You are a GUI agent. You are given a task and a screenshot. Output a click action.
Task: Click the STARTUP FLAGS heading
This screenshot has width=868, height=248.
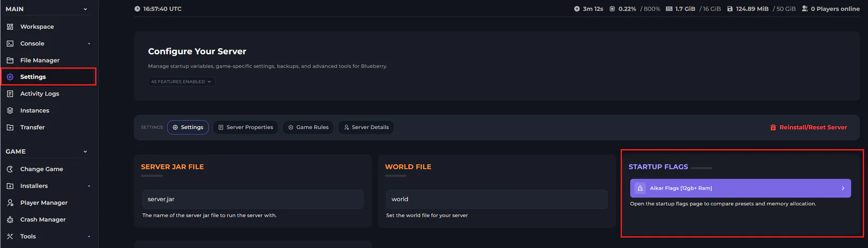pyautogui.click(x=658, y=167)
